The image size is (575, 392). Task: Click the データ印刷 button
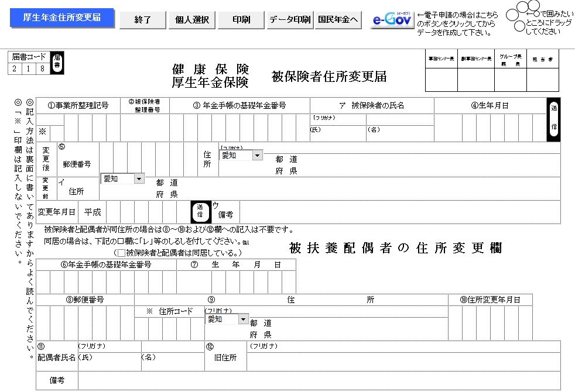[x=290, y=20]
